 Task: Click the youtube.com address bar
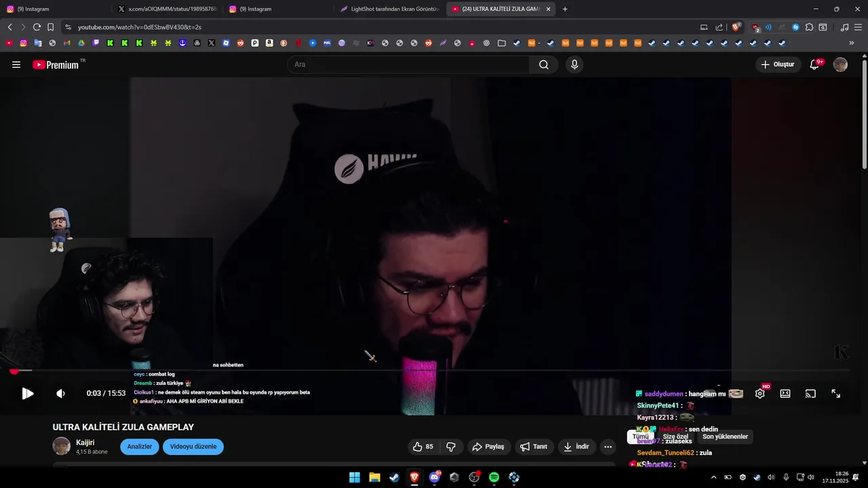pyautogui.click(x=380, y=27)
